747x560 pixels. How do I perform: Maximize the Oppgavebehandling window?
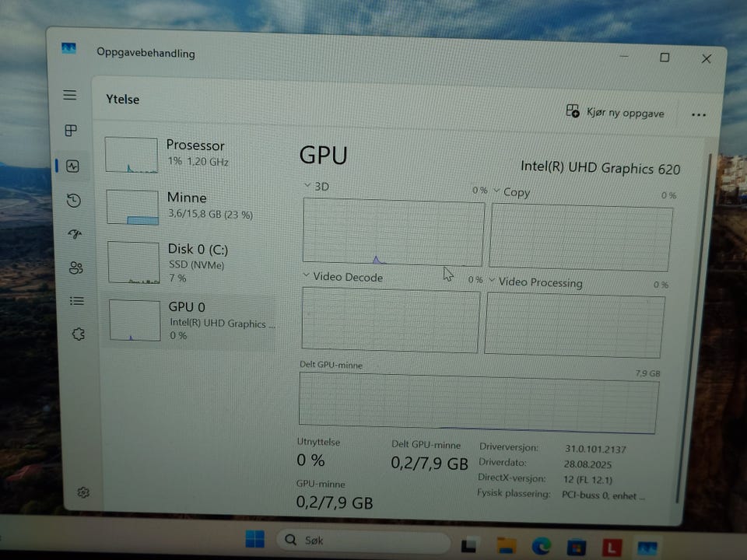point(665,58)
